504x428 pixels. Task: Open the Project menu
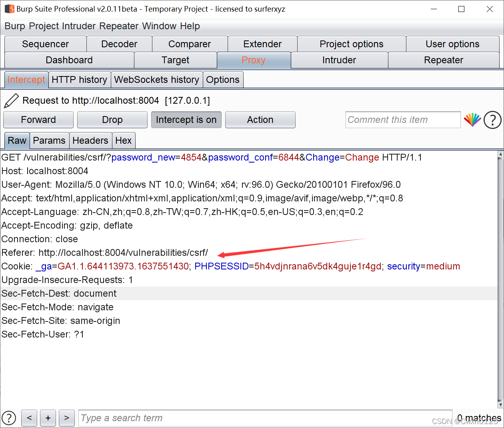click(x=44, y=26)
